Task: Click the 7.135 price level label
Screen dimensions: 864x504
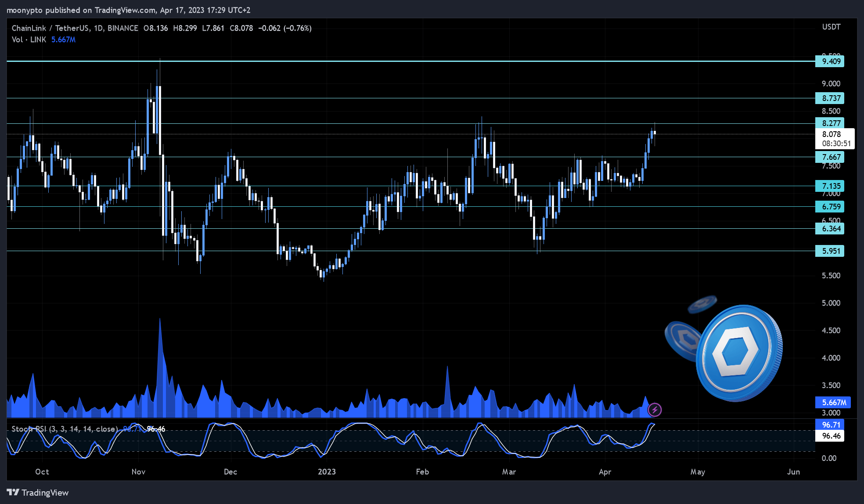Action: pyautogui.click(x=829, y=186)
